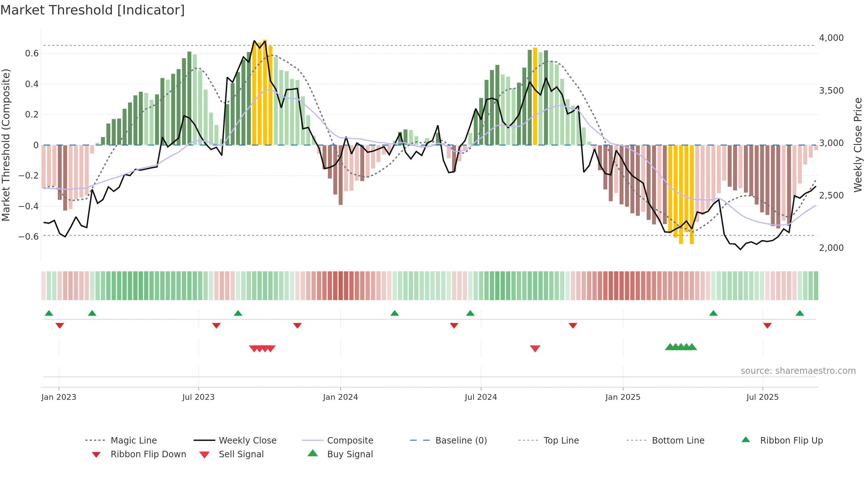
Task: Click the Jan 2024 x-axis label
Action: point(340,397)
